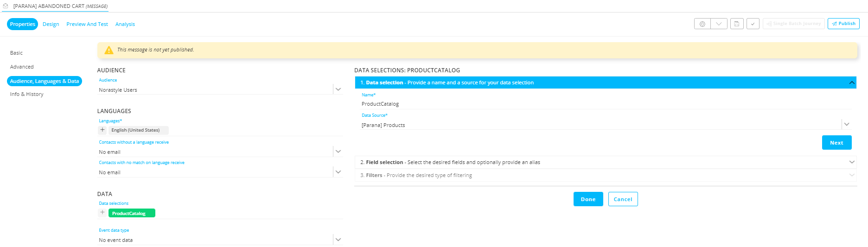
Task: Click the validate checkmark icon
Action: (753, 24)
